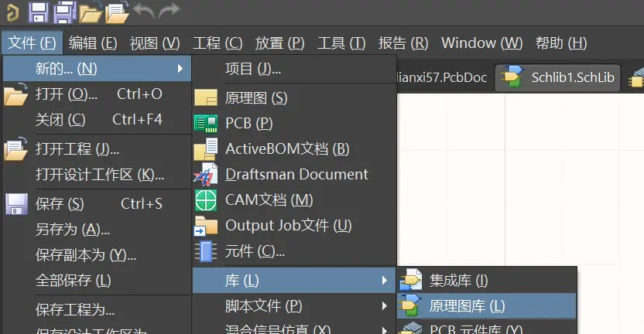Viewport: 644px width, 334px height.
Task: Create new Draftsman Document
Action: (294, 175)
